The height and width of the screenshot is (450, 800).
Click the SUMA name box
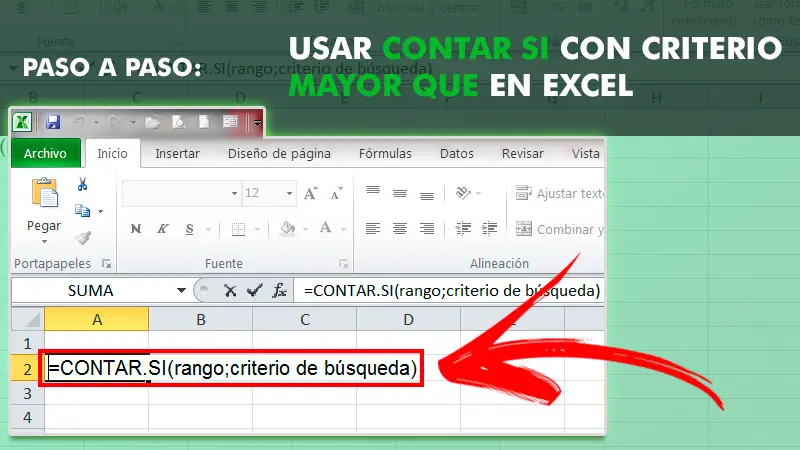point(92,290)
